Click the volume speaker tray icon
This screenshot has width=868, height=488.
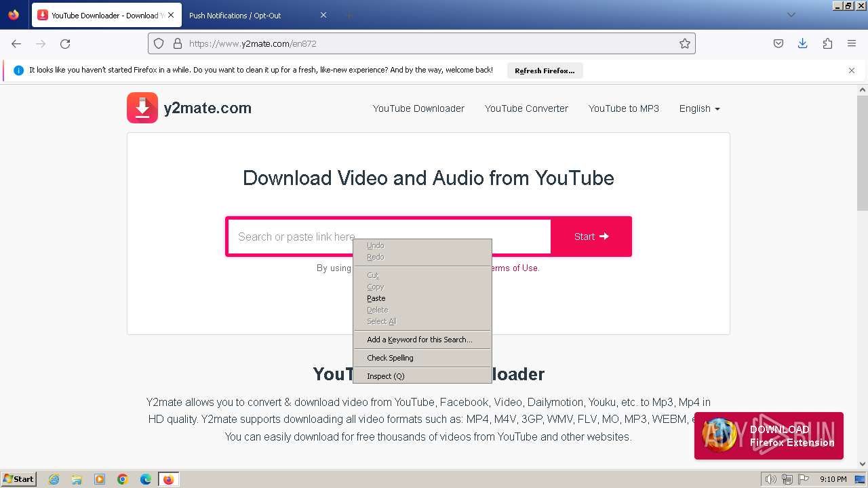(x=771, y=479)
